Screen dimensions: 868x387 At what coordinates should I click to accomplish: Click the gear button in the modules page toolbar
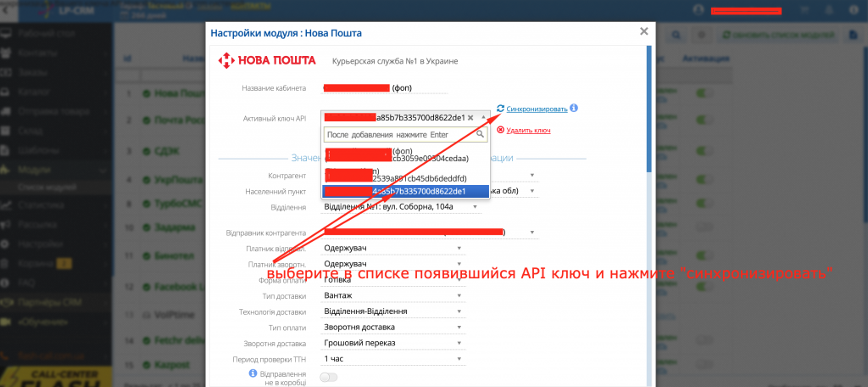coord(701,35)
